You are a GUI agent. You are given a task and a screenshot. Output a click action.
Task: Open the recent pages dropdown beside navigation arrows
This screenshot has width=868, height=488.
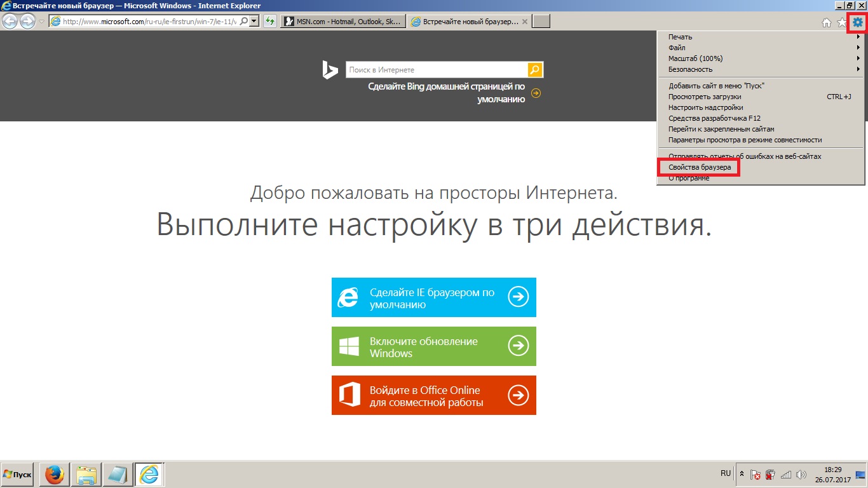(41, 22)
